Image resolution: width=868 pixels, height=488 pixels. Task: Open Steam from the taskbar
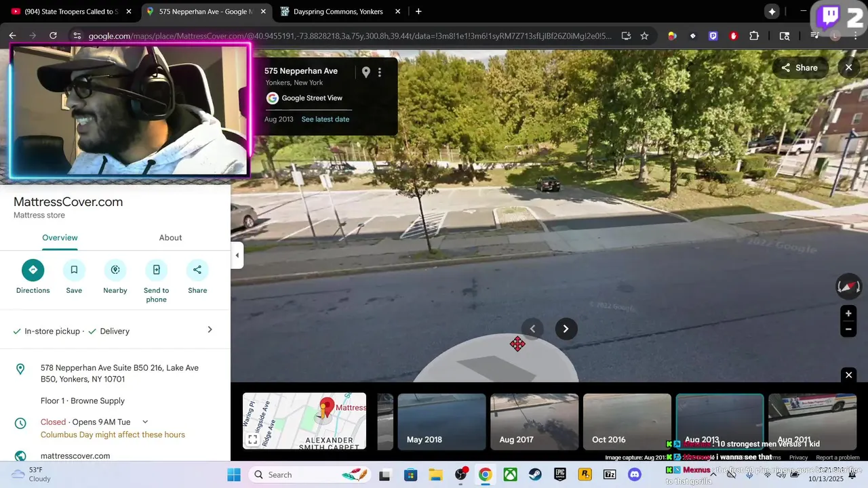(x=535, y=474)
